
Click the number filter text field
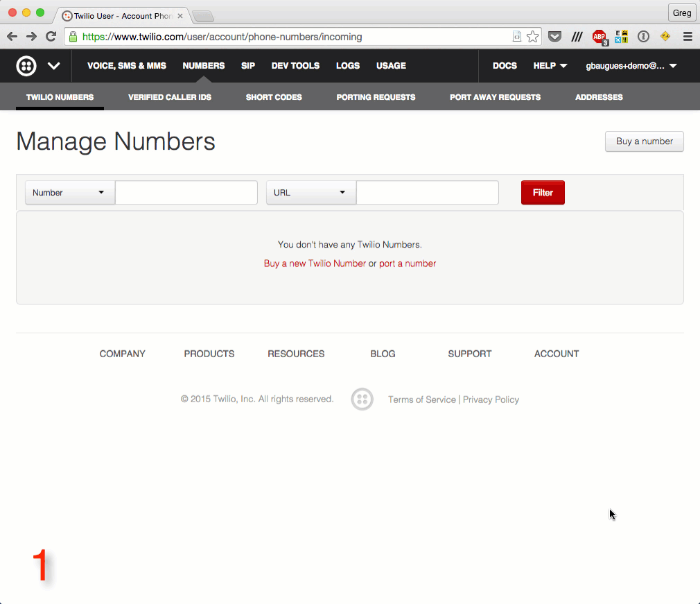tap(186, 193)
